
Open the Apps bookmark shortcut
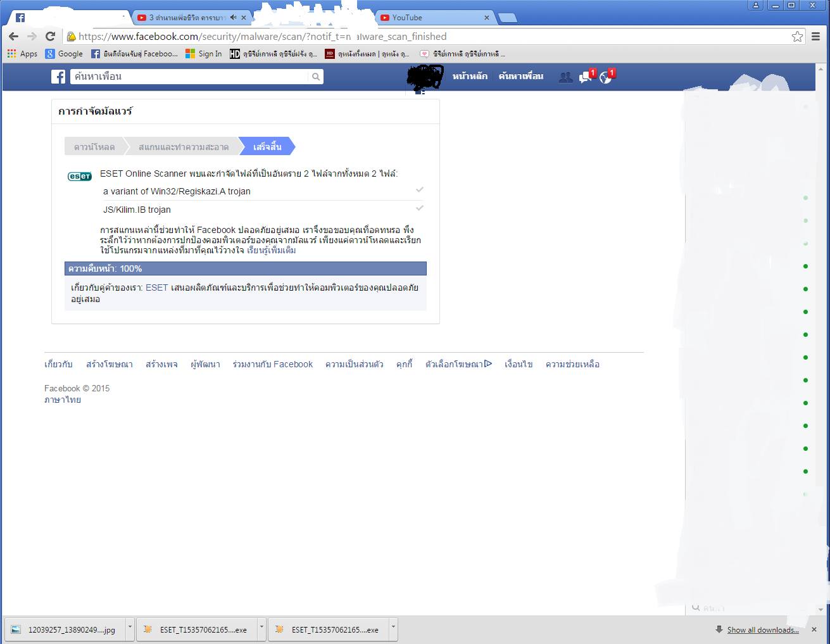coord(22,54)
